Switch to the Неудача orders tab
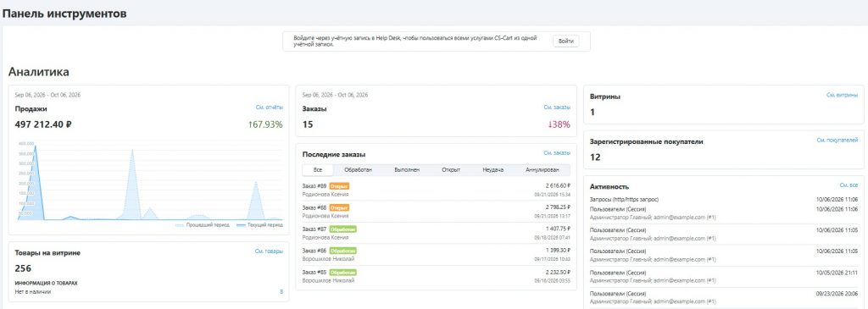The width and height of the screenshot is (868, 309). [x=492, y=169]
